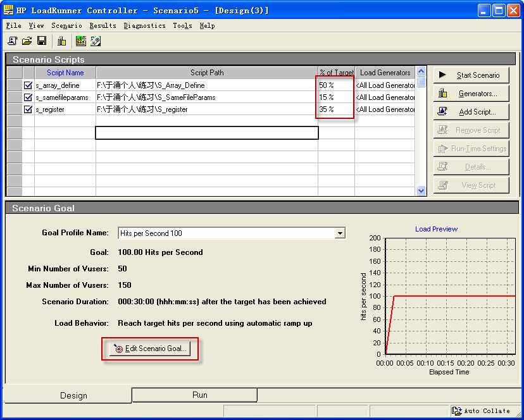
Task: Click the S_SameFileParams script path cell
Action: pyautogui.click(x=207, y=97)
